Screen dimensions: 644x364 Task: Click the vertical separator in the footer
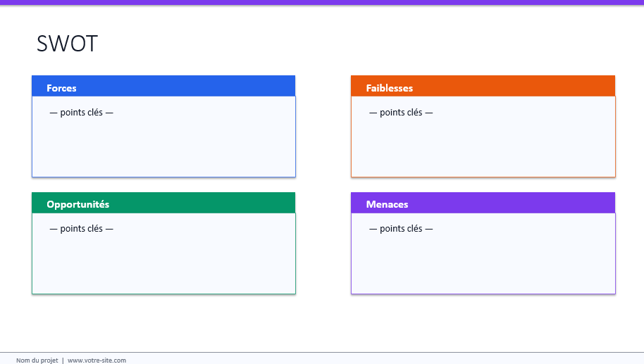tap(63, 360)
